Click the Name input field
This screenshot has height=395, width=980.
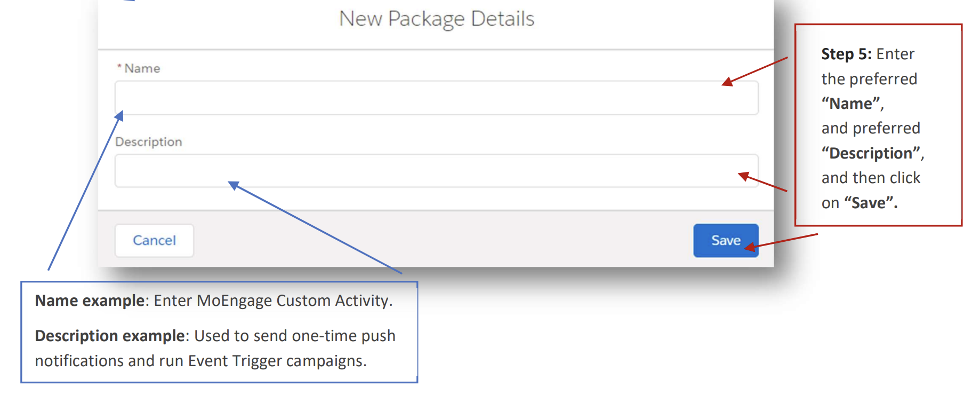click(436, 98)
